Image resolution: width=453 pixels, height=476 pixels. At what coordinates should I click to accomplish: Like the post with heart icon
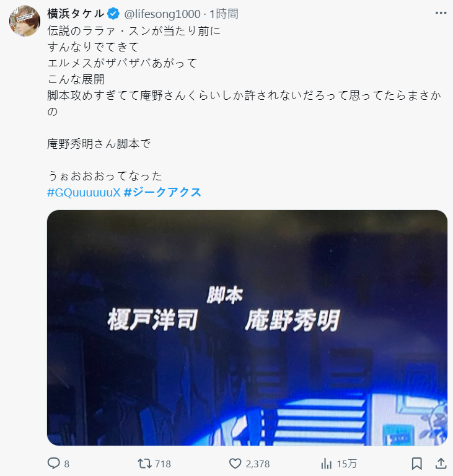[x=235, y=464]
